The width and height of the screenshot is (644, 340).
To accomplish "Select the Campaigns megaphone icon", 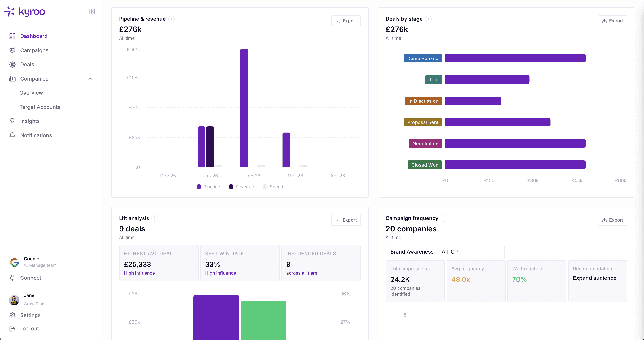I will (13, 50).
